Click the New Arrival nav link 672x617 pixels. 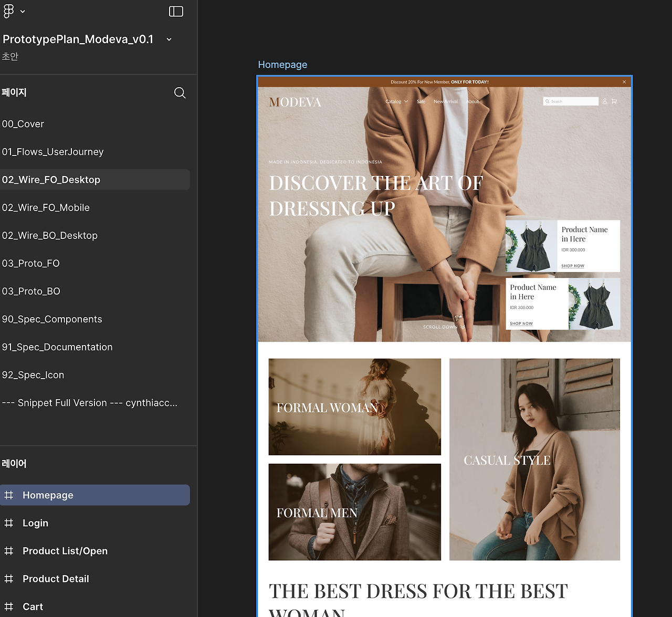(x=446, y=101)
